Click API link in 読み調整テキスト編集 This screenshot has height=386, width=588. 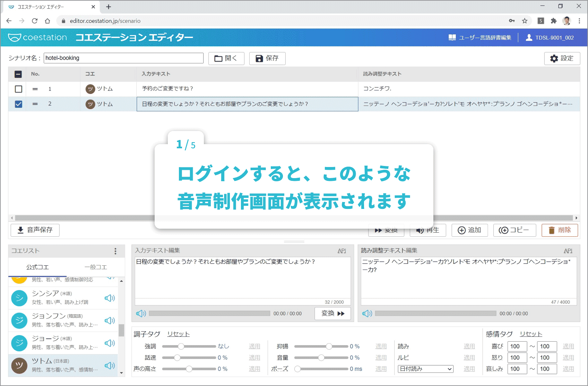point(568,251)
